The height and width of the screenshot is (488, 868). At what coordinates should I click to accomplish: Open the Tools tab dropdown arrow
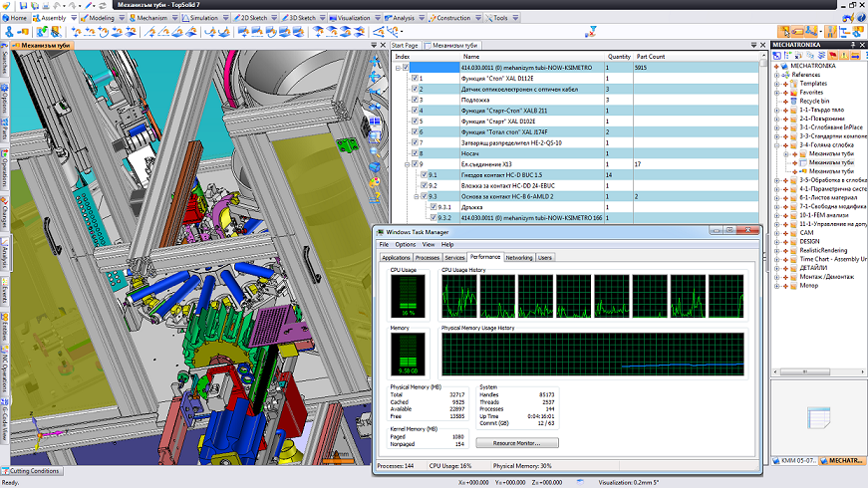click(515, 18)
